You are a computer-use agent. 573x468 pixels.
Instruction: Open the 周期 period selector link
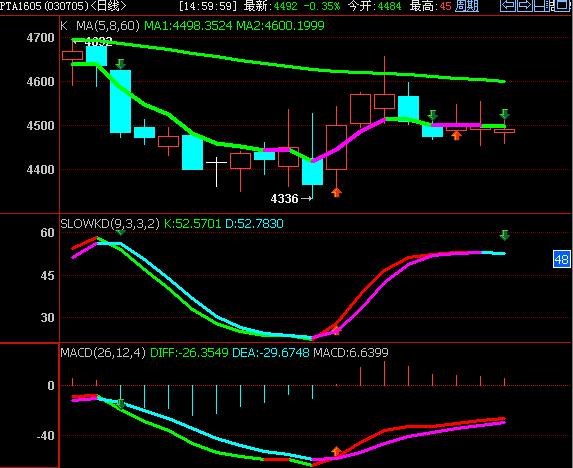click(467, 6)
